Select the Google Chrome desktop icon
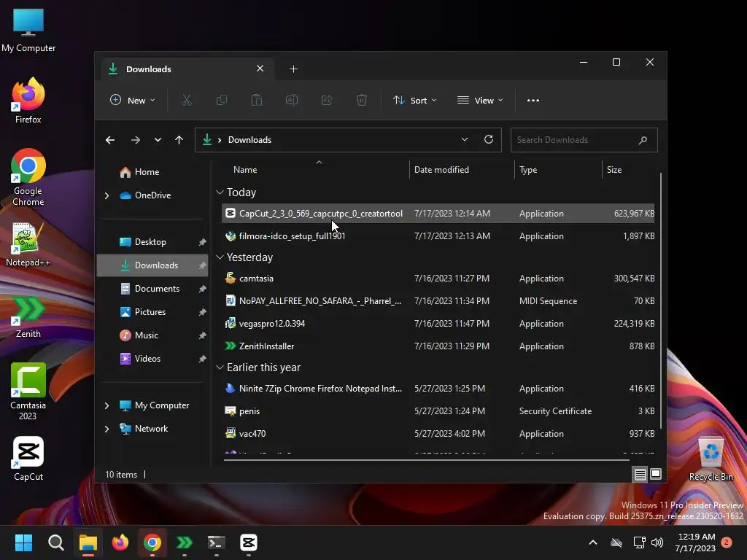 click(x=28, y=176)
